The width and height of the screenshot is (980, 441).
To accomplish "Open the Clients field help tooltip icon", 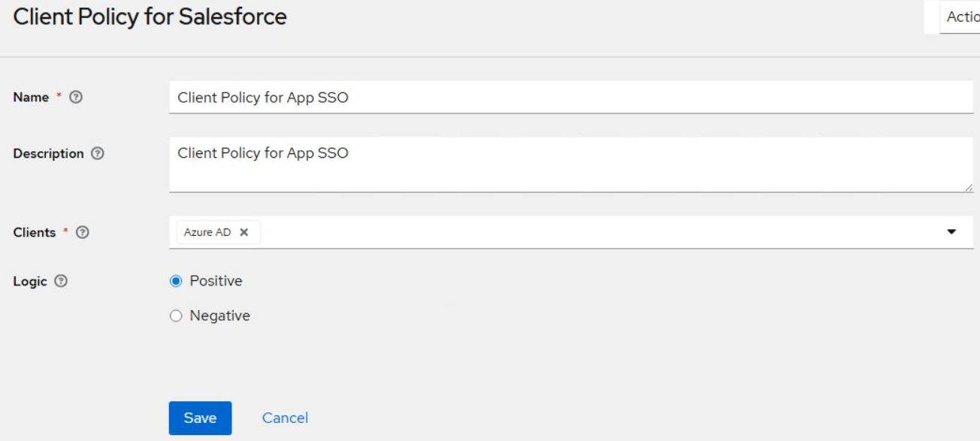I will (83, 232).
